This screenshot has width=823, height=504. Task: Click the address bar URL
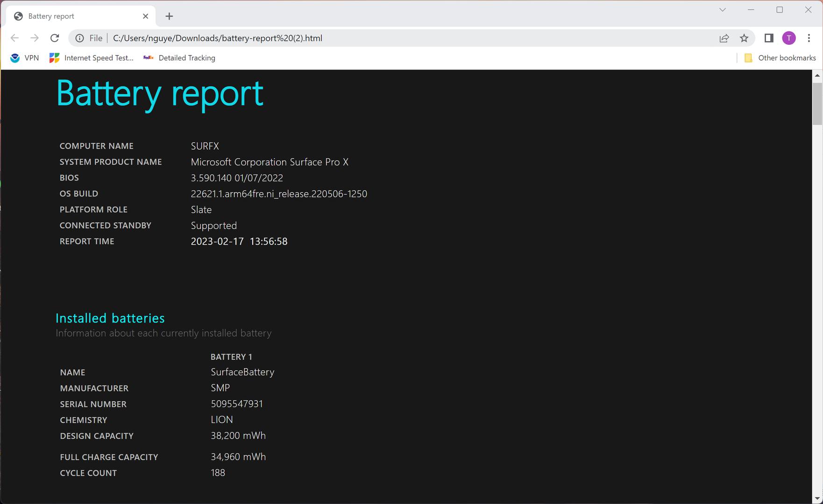tap(218, 38)
